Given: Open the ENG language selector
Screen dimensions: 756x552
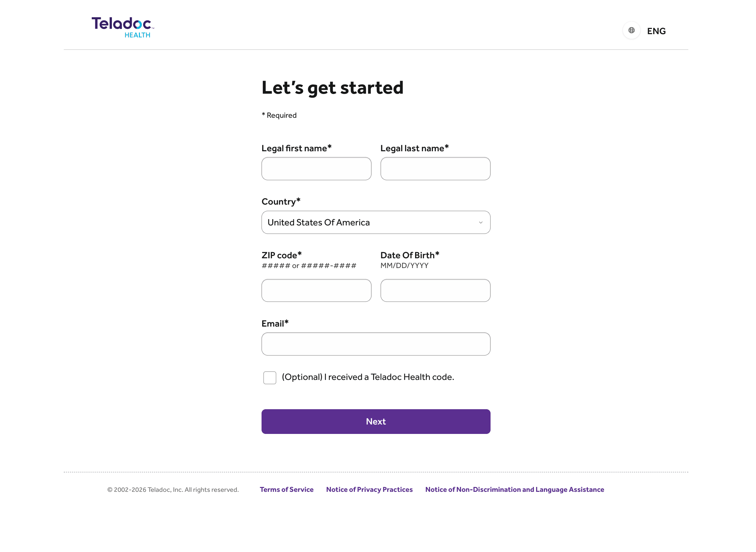Looking at the screenshot, I should (x=656, y=31).
